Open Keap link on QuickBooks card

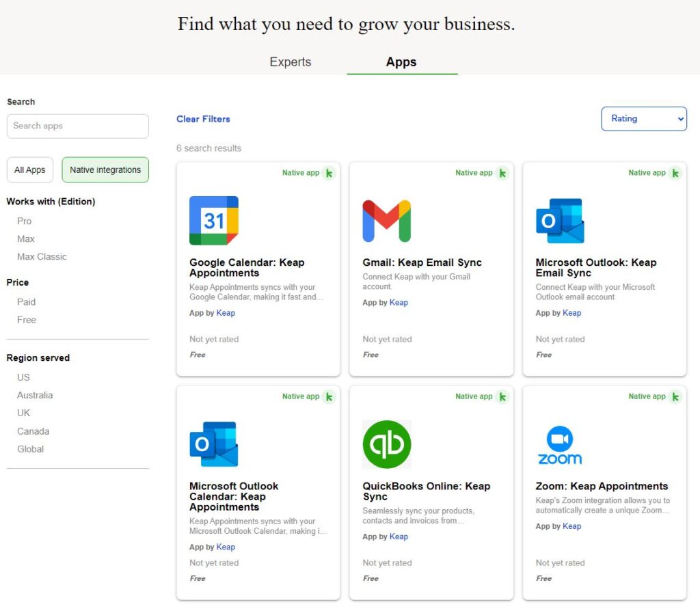pyautogui.click(x=399, y=537)
